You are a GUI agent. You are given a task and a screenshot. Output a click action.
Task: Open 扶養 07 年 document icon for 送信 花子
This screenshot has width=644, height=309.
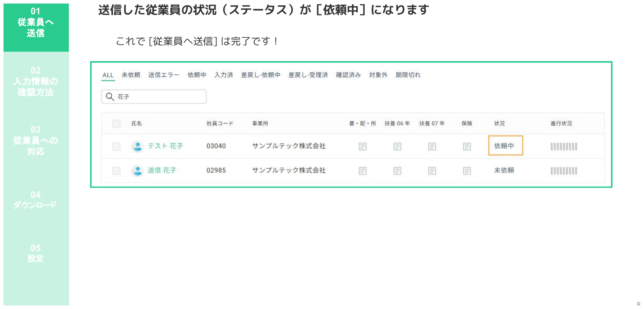(x=432, y=171)
